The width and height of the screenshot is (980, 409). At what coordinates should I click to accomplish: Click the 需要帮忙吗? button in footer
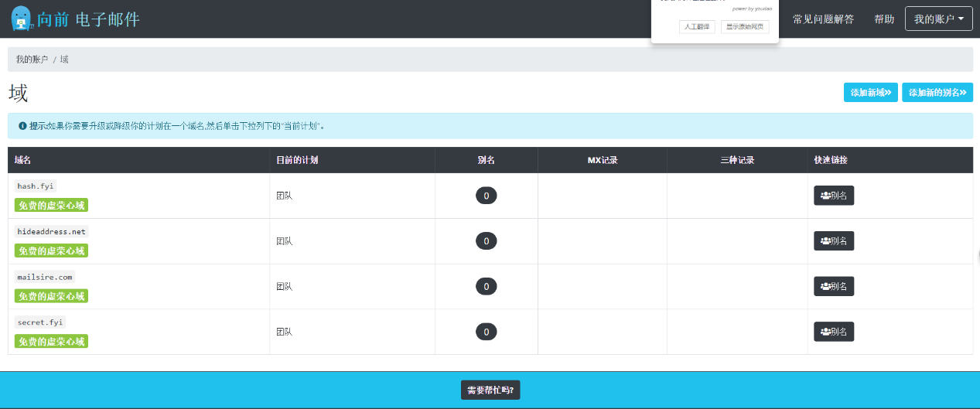point(490,390)
